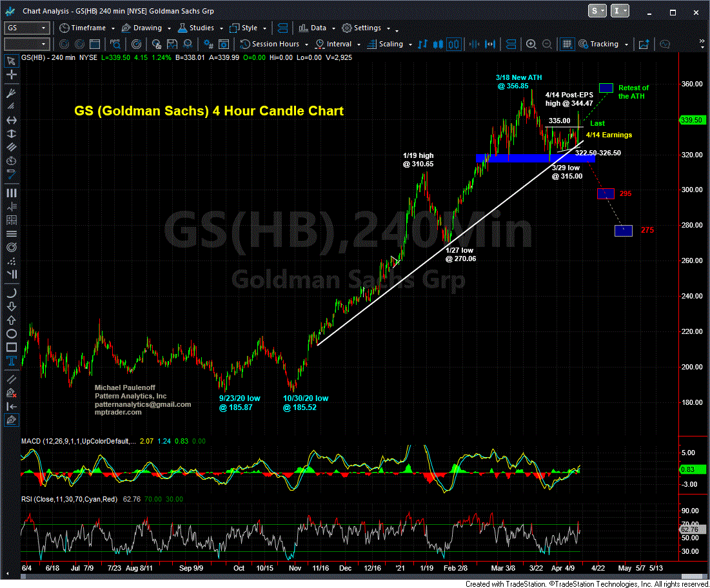Choose the three horizontal lines tool
This screenshot has width=710, height=588.
pyautogui.click(x=12, y=233)
